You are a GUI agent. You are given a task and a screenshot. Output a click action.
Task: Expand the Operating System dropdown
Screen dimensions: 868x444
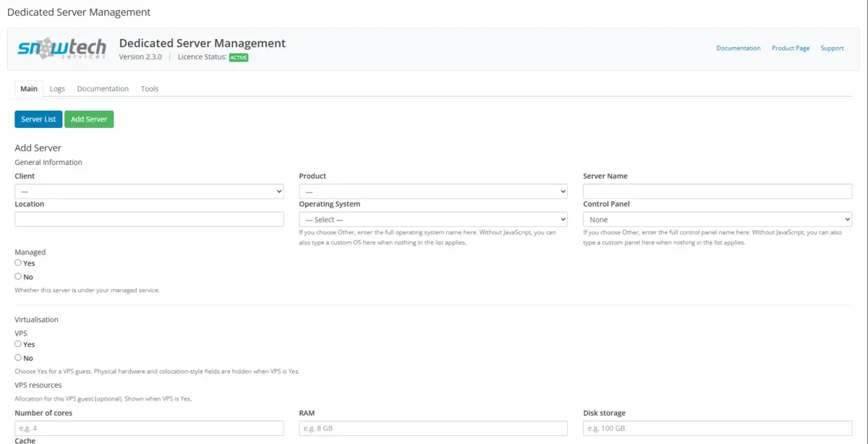coord(433,220)
